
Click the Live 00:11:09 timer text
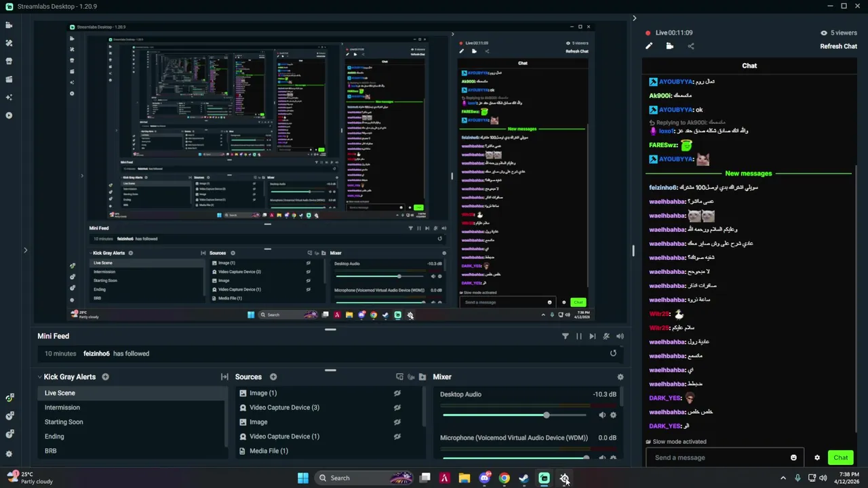pos(673,33)
